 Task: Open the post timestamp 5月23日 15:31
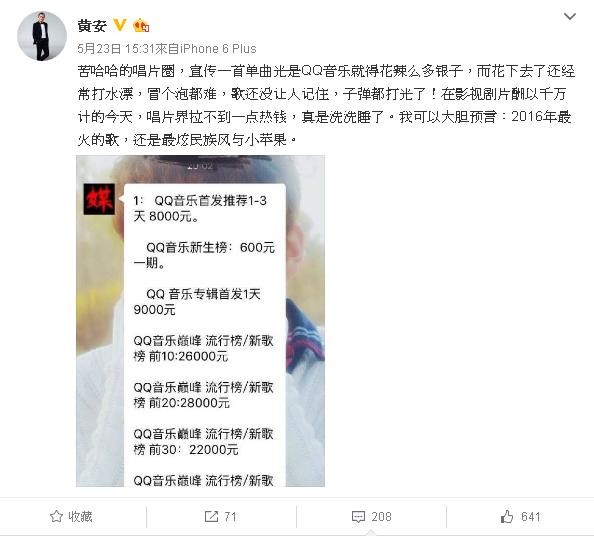tap(116, 49)
